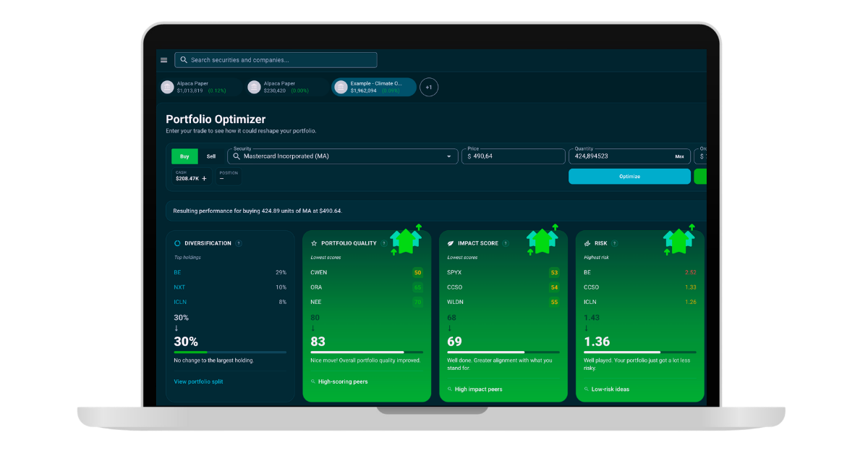Click the Impact Score leaf icon
The height and width of the screenshot is (456, 868).
click(451, 243)
